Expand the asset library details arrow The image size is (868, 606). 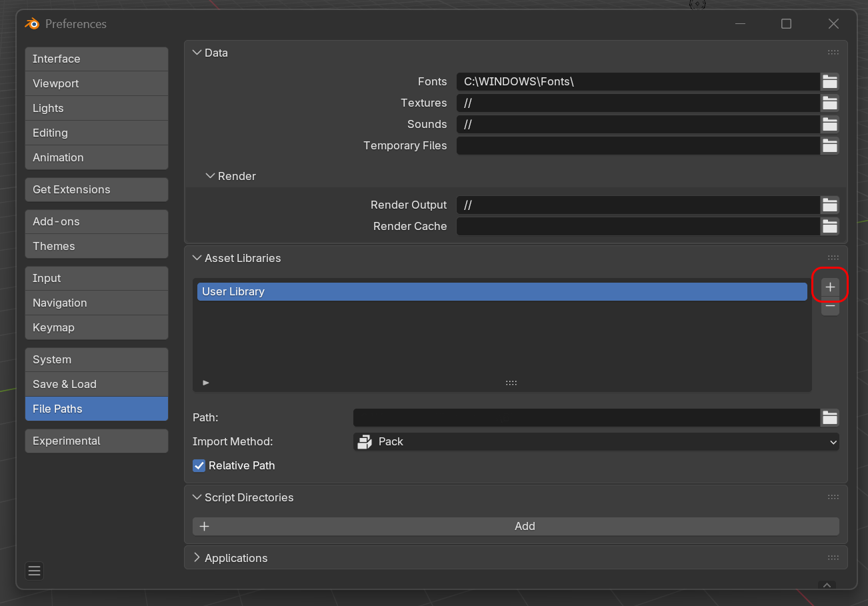click(x=206, y=382)
